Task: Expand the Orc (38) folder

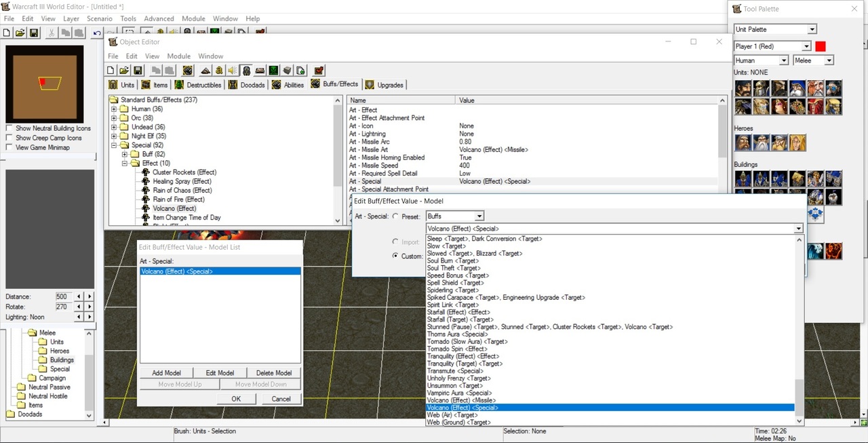Action: tap(115, 118)
